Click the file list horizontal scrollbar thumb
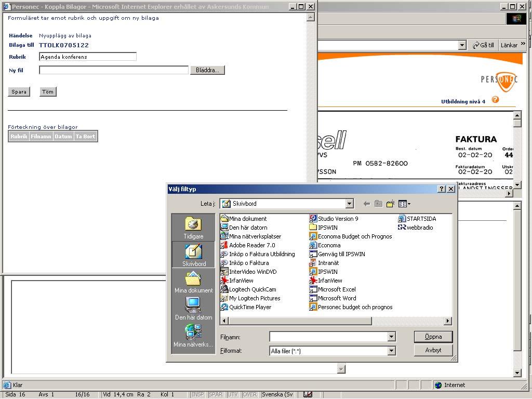532x399 pixels. pyautogui.click(x=300, y=321)
